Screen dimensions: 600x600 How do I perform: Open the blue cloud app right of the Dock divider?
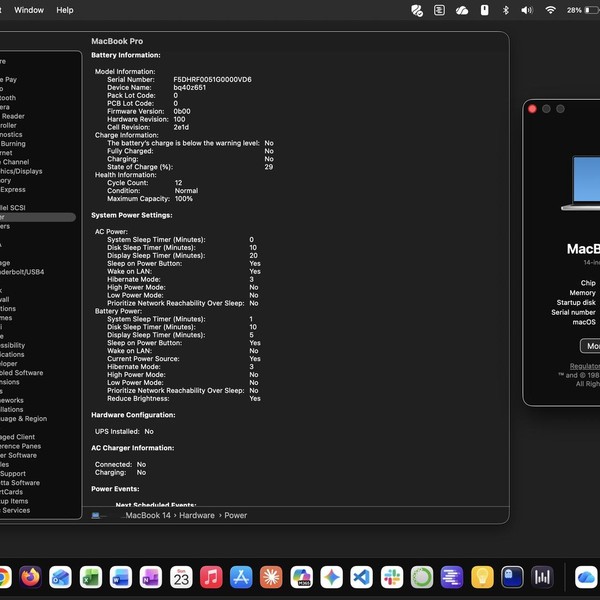pyautogui.click(x=586, y=577)
